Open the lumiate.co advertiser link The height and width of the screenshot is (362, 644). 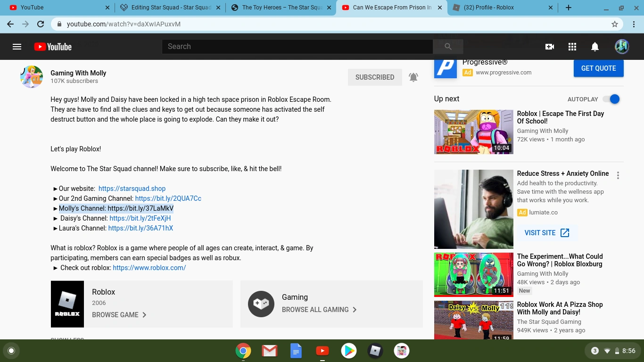(543, 213)
